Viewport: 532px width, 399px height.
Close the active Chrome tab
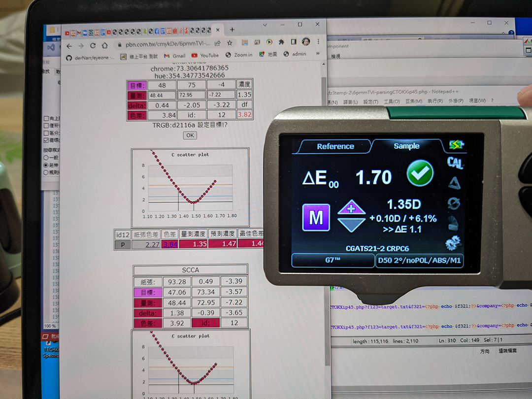tap(218, 30)
